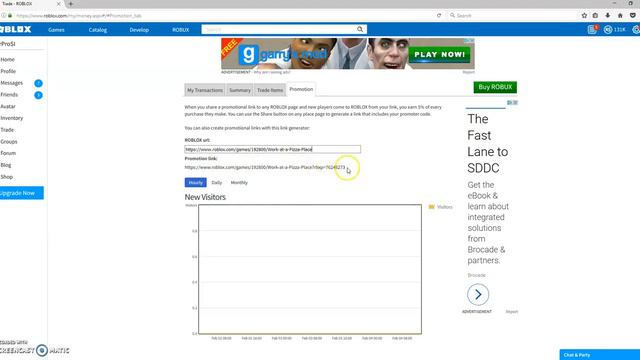Open Shop in sidebar
640x360 pixels.
[7, 177]
